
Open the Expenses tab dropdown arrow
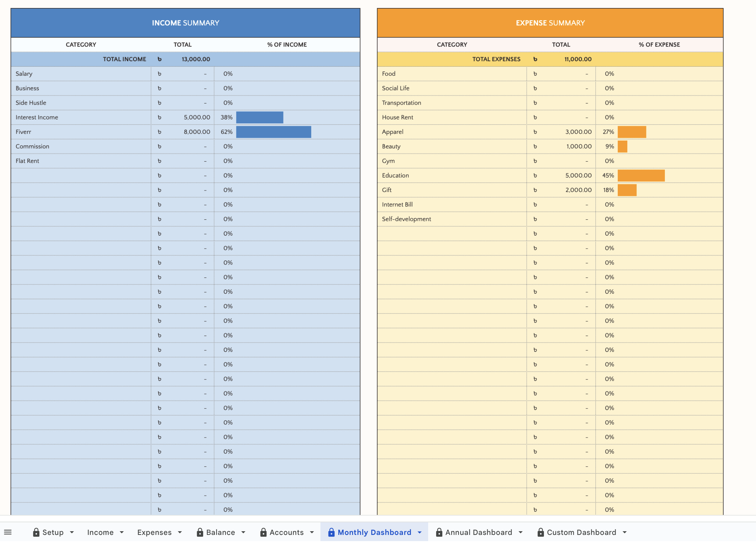[x=180, y=532]
